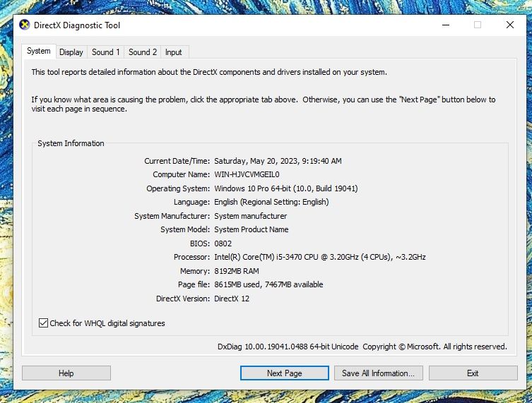Screen dimensions: 532x403
Task: Open the Sound 1 tab
Action: pyautogui.click(x=105, y=52)
